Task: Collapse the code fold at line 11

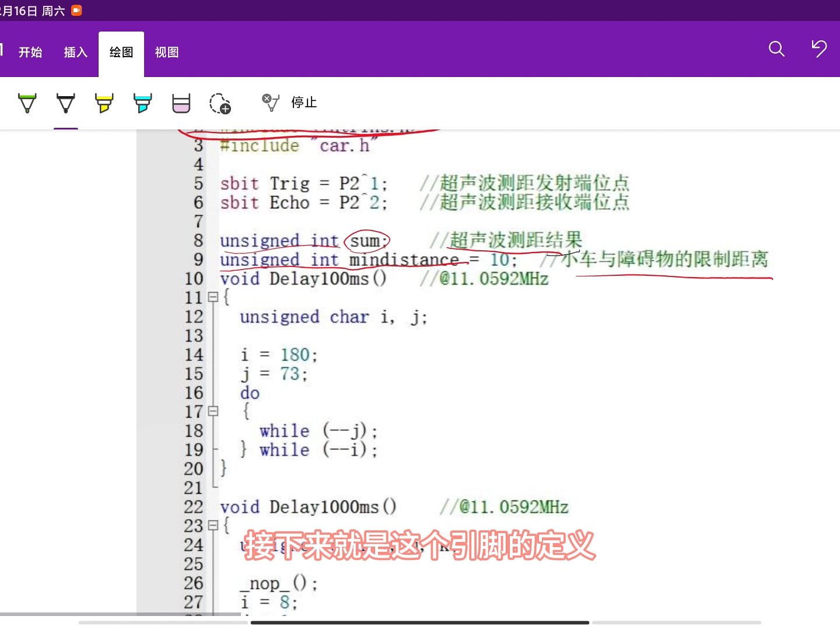Action: point(213,297)
